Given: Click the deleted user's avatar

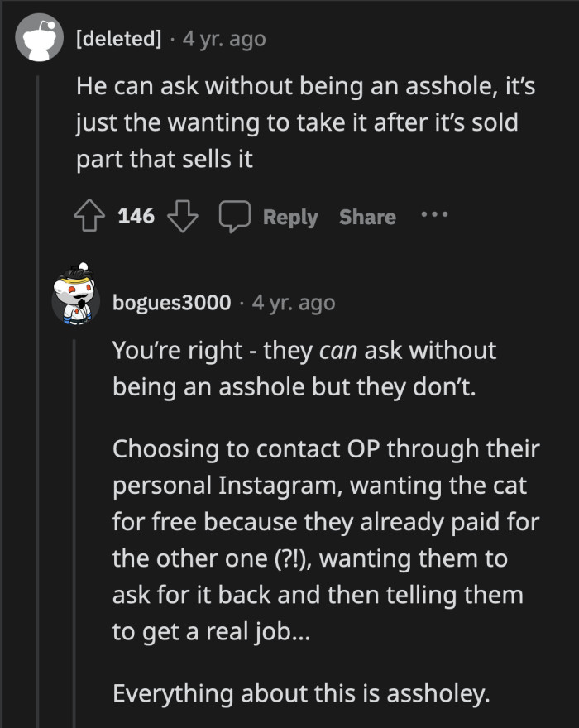Looking at the screenshot, I should [x=37, y=41].
